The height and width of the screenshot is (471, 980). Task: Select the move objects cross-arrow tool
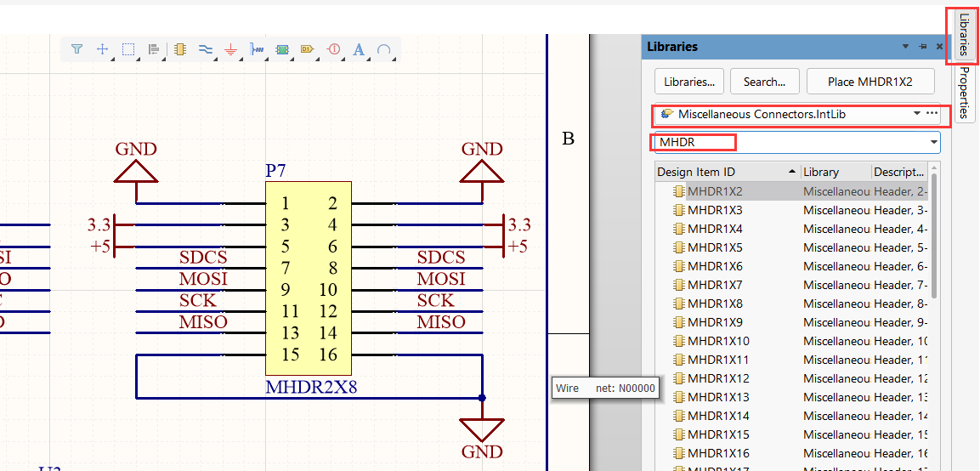click(103, 48)
